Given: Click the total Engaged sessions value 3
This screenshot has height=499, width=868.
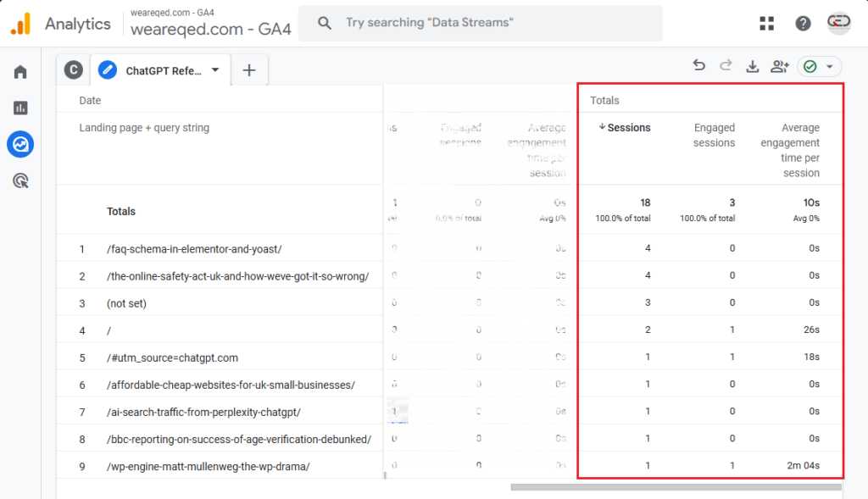Looking at the screenshot, I should (x=732, y=202).
